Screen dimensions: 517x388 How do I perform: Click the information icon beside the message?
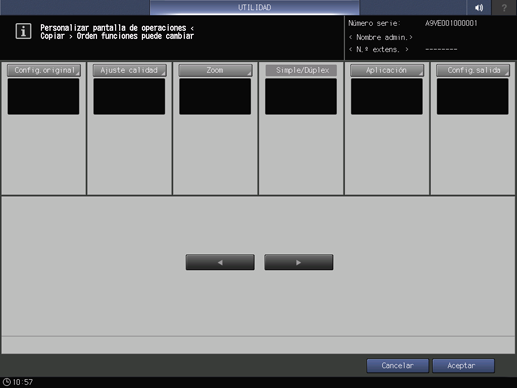click(23, 32)
